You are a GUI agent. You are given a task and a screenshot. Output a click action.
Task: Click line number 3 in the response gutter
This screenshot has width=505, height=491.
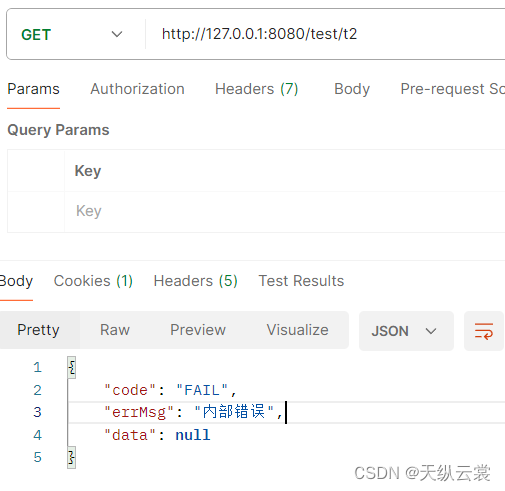(37, 412)
